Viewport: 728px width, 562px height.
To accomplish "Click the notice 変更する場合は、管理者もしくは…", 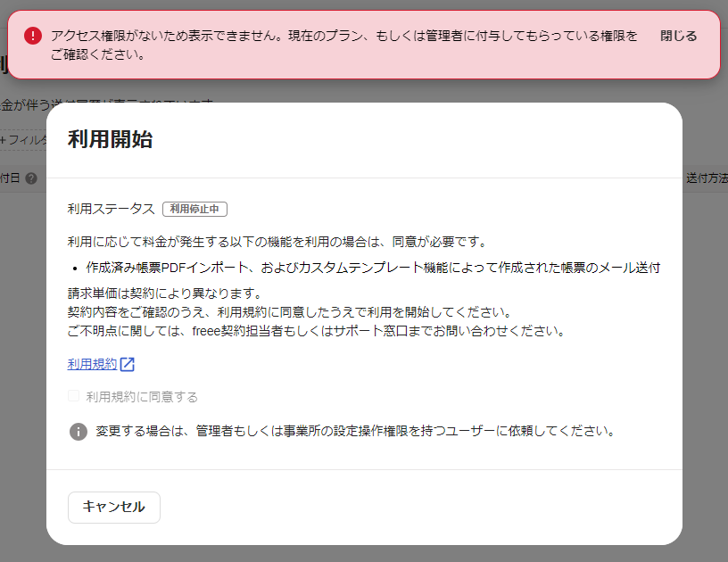I will click(356, 431).
